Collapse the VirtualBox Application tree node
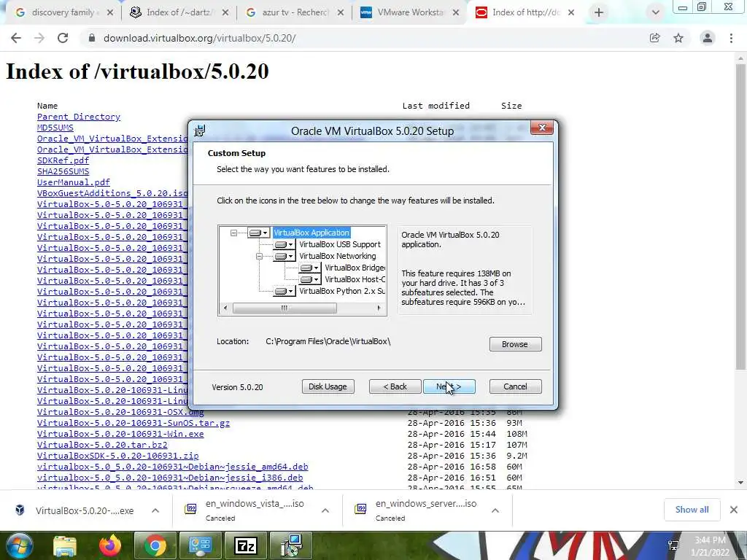Viewport: 747px width, 560px height. coord(233,233)
